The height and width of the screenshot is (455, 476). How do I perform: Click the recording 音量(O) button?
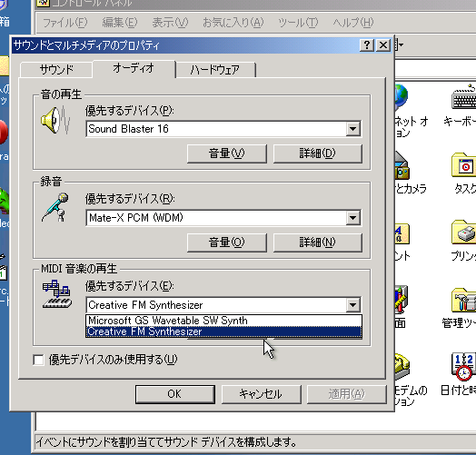[x=227, y=242]
